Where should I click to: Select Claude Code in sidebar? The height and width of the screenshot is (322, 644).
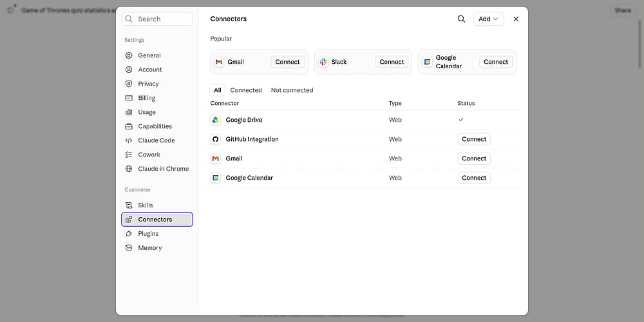point(157,140)
